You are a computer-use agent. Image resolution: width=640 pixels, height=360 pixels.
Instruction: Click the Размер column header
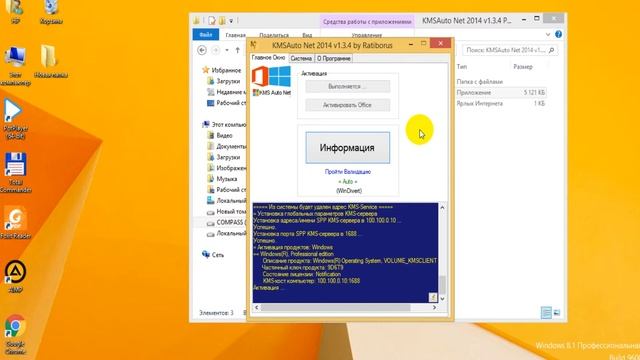click(523, 67)
